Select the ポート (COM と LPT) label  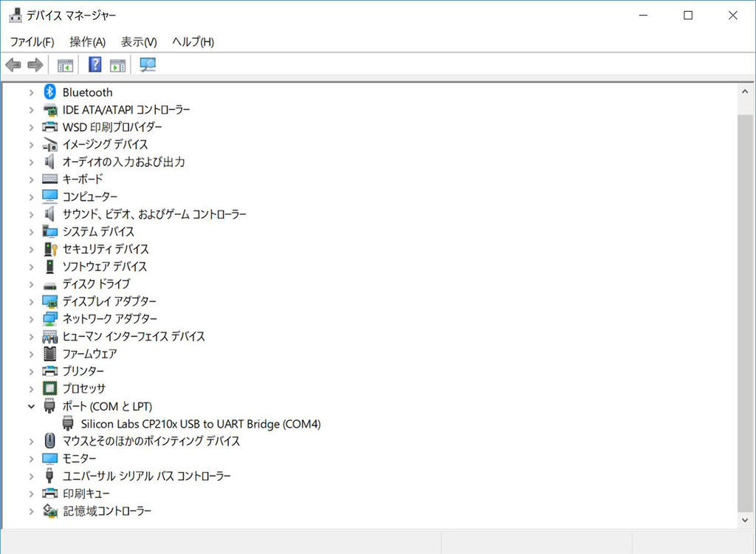tap(107, 406)
